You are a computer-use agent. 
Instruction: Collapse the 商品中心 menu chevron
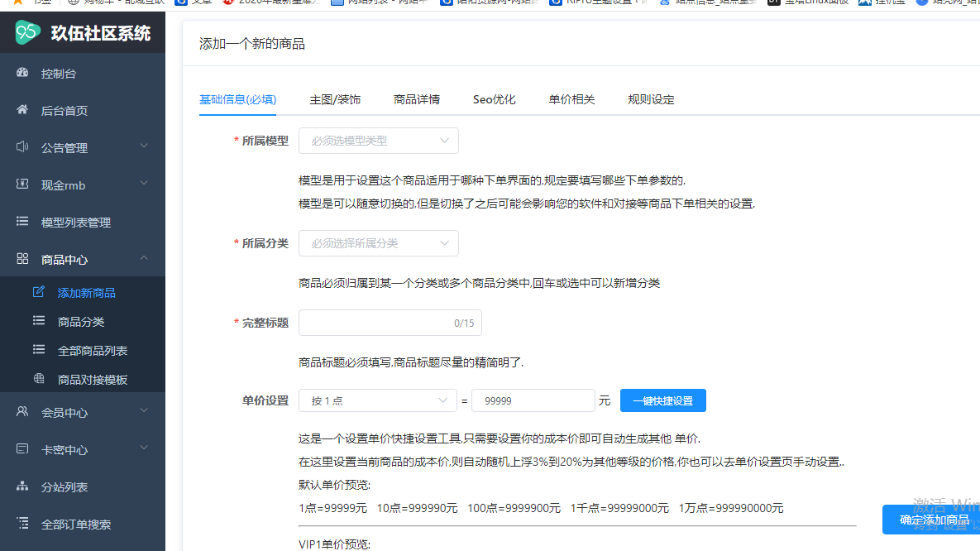click(x=144, y=257)
